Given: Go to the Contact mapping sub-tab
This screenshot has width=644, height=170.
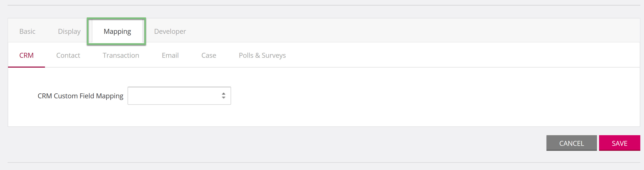Looking at the screenshot, I should 68,55.
